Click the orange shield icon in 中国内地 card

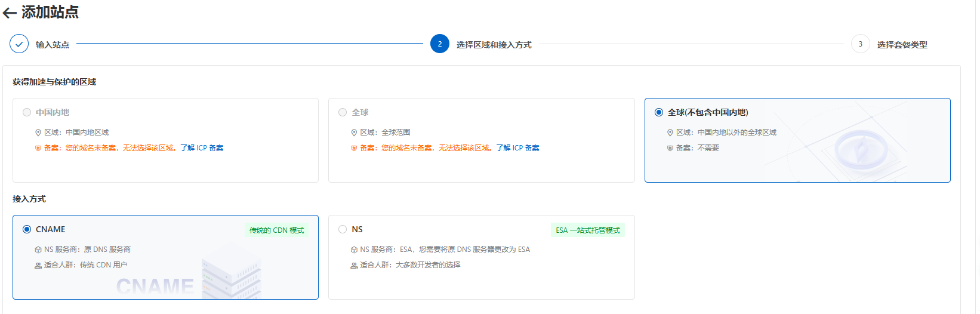(x=38, y=149)
